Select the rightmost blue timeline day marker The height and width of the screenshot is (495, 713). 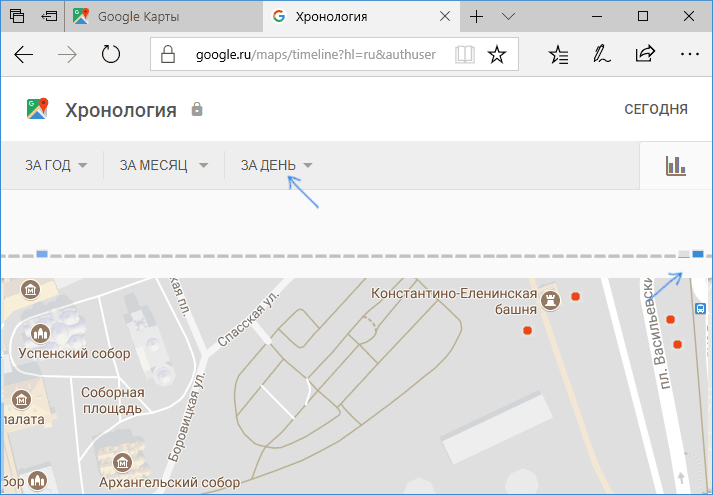pyautogui.click(x=698, y=254)
